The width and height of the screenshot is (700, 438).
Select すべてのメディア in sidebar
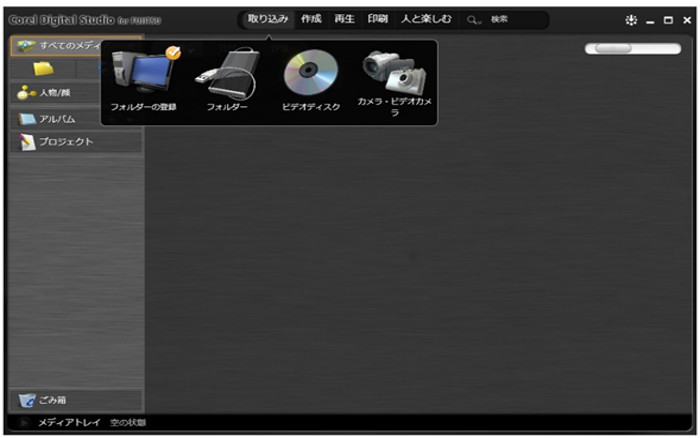point(60,46)
